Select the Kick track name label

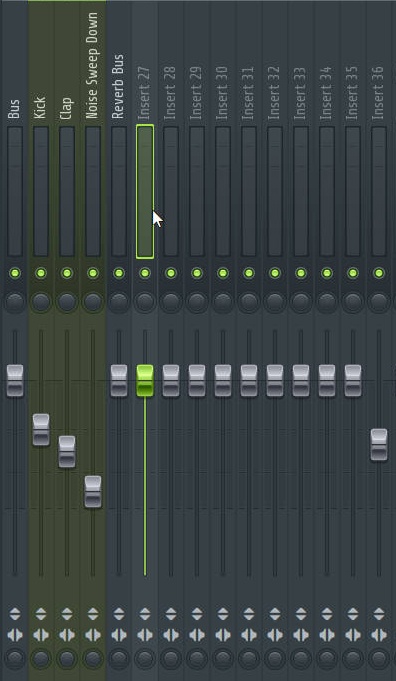[x=40, y=107]
